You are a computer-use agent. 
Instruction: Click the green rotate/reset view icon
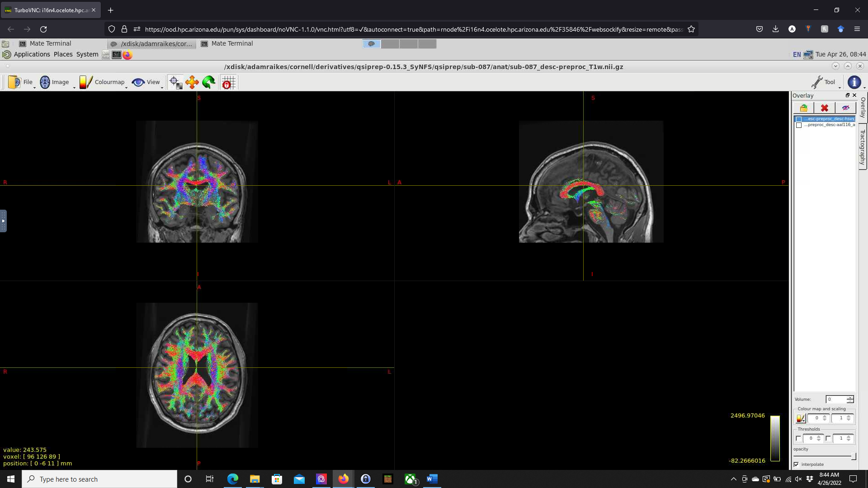[x=208, y=82]
